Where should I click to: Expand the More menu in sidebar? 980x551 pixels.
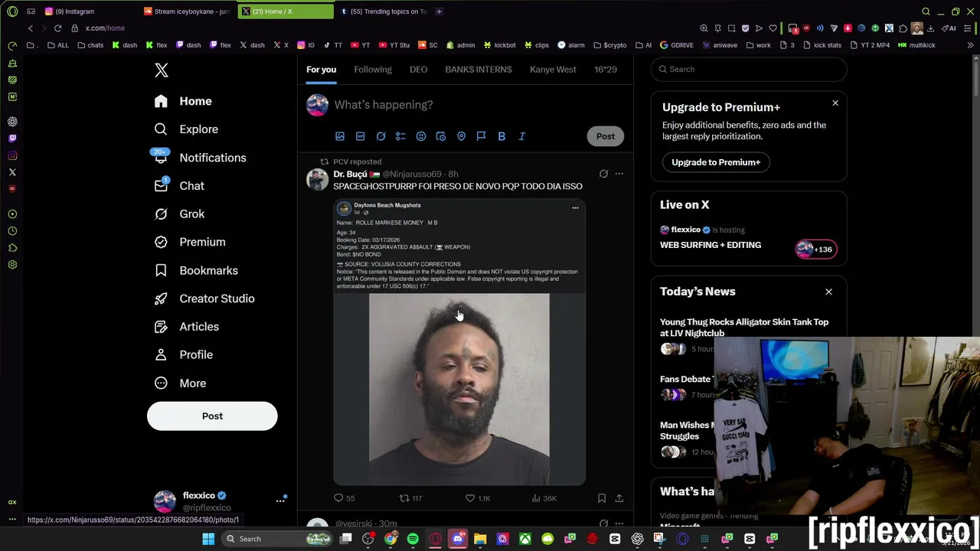point(181,383)
